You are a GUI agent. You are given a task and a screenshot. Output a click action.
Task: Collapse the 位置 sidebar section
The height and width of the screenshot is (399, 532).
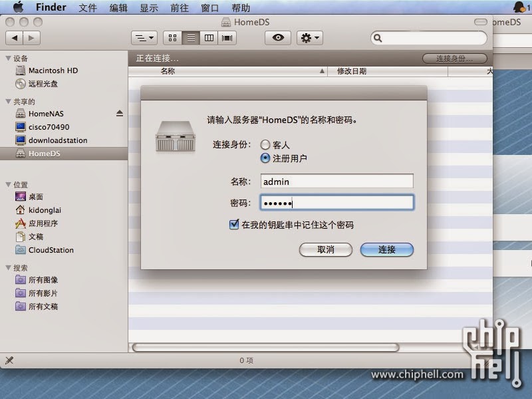tap(9, 184)
